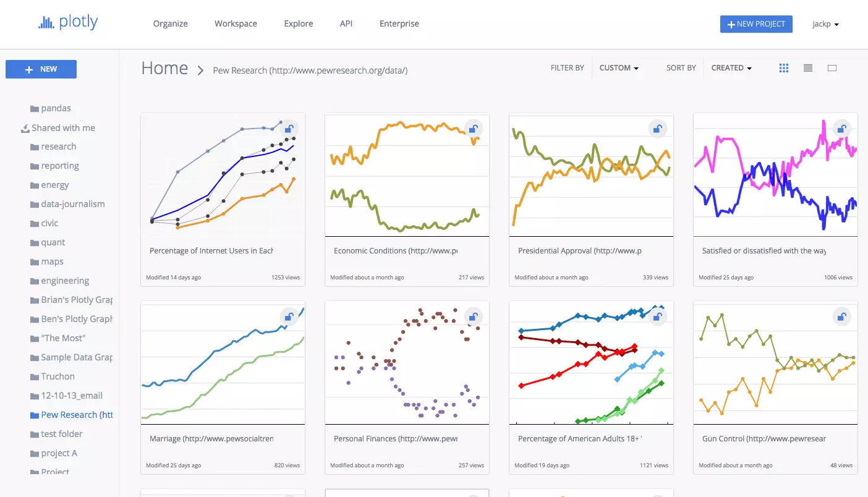Open the Economic Conditions chart thumbnail
The width and height of the screenshot is (868, 497).
[407, 175]
